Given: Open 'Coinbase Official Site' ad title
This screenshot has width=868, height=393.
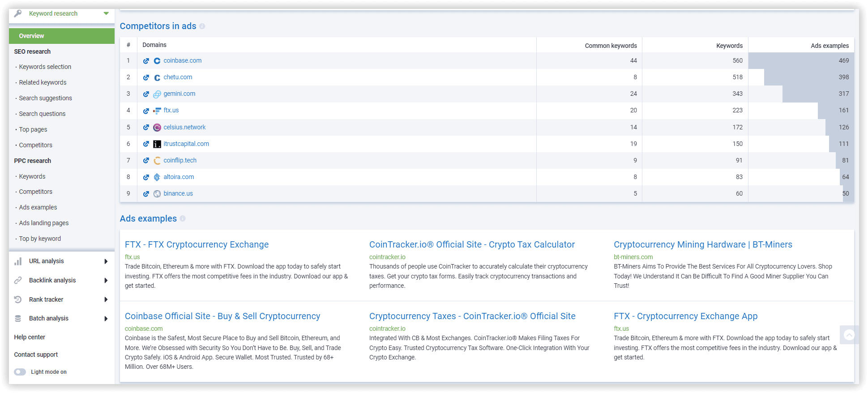Looking at the screenshot, I should click(x=222, y=316).
